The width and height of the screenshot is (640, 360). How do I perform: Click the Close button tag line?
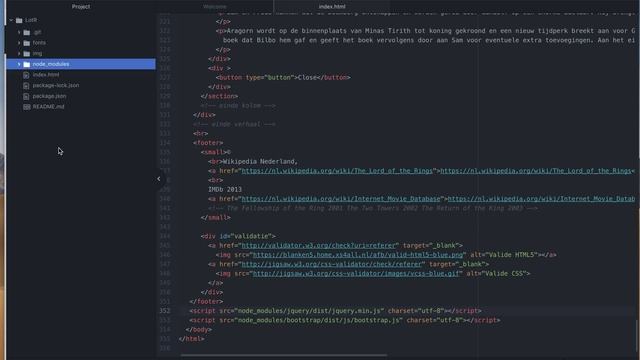pos(283,77)
